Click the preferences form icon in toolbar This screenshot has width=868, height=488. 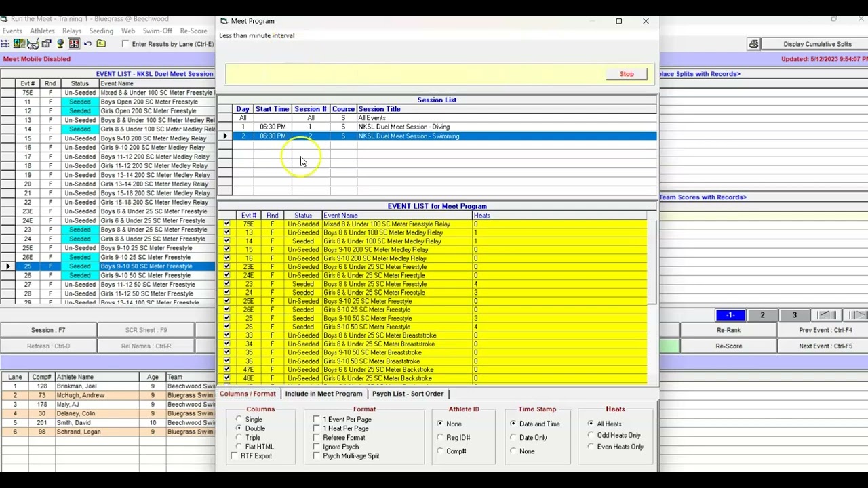46,44
